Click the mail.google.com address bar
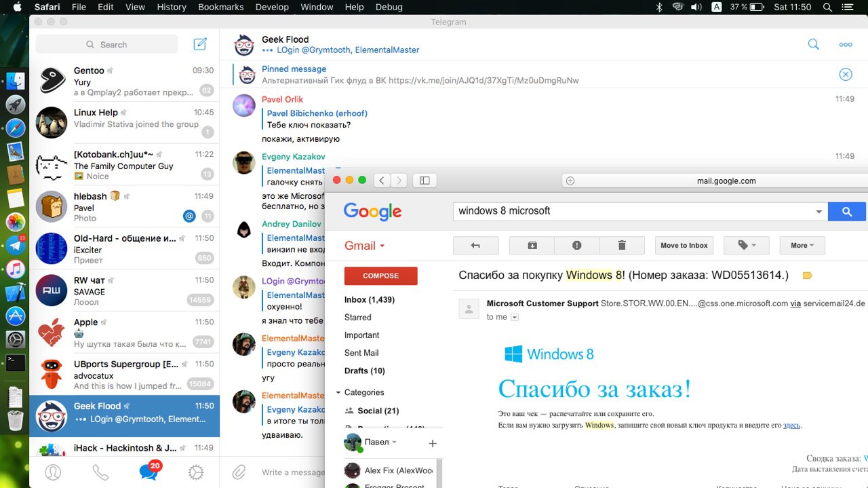The width and height of the screenshot is (868, 488). (x=726, y=181)
